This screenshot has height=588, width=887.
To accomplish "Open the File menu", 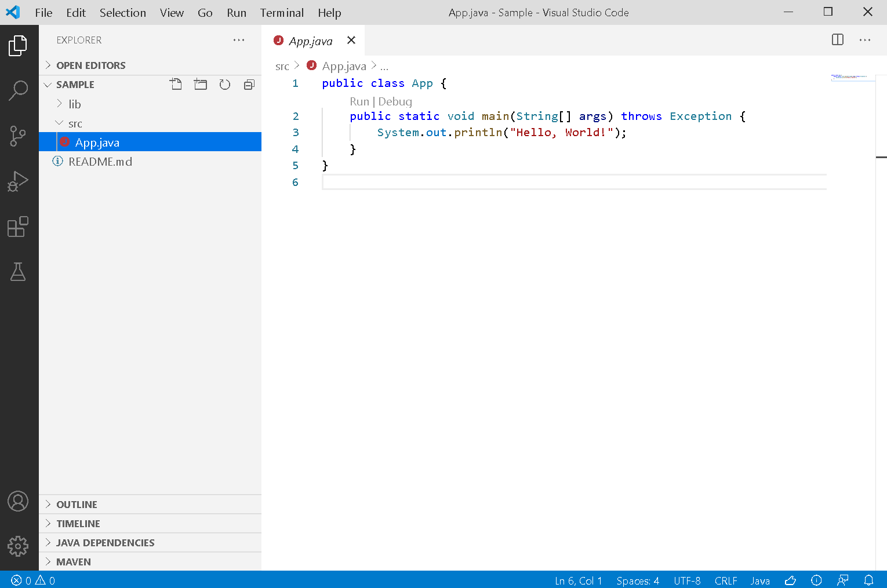I will tap(43, 13).
